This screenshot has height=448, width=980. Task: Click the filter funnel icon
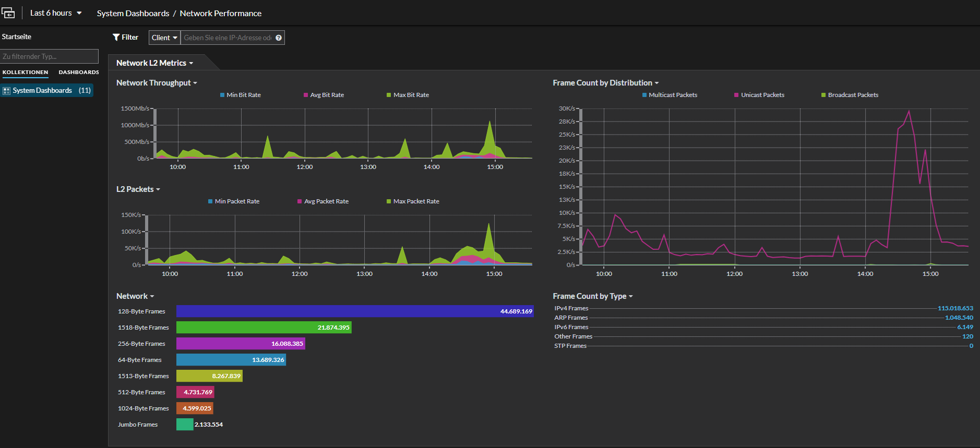pos(116,37)
